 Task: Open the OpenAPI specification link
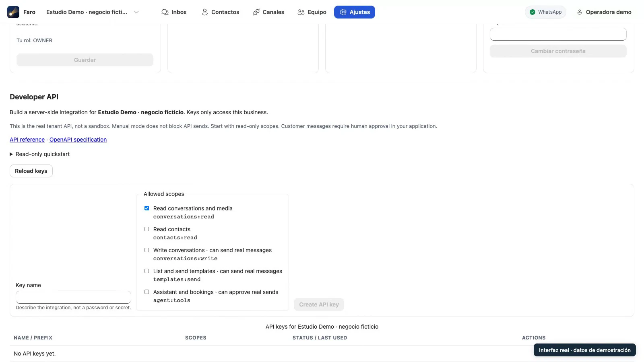tap(78, 140)
